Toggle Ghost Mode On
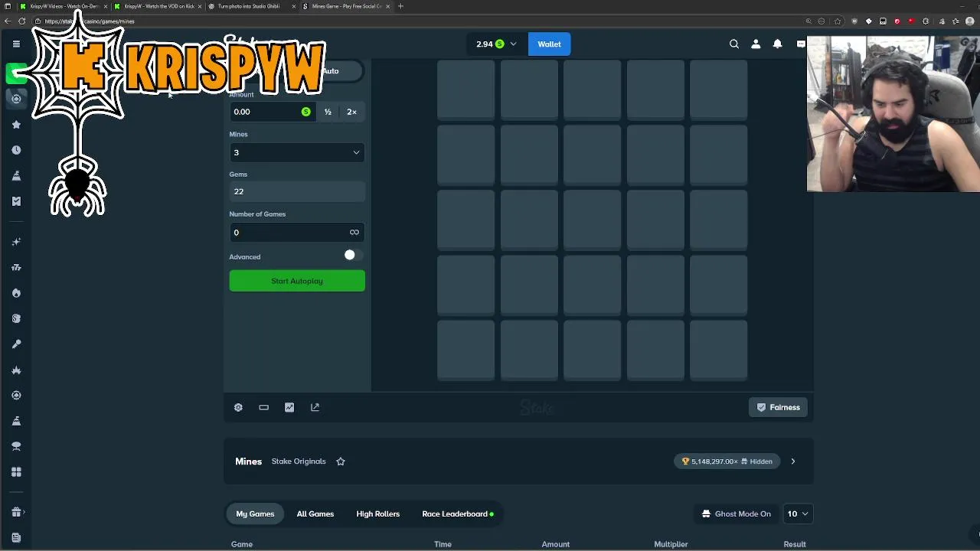 (736, 514)
